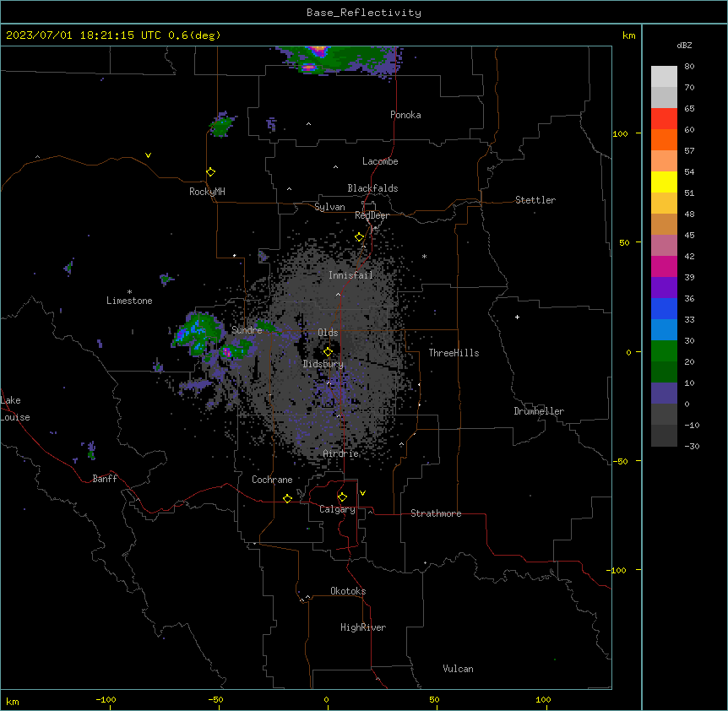This screenshot has height=711, width=728.
Task: Click the small green echo north of RockyMH
Action: click(221, 124)
